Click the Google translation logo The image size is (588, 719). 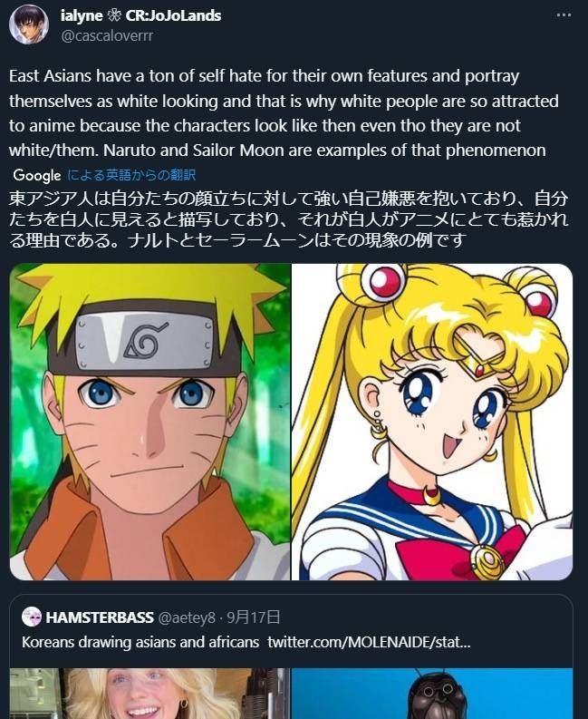pos(37,175)
